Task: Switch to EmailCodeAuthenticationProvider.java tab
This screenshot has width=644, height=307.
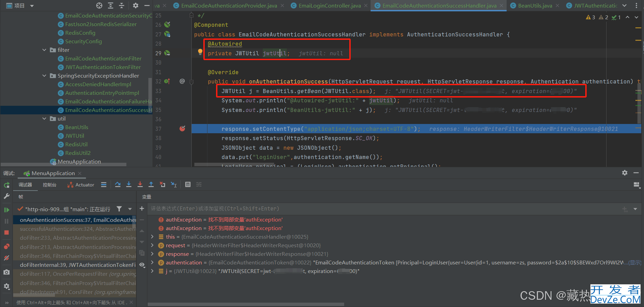Action: coord(229,5)
